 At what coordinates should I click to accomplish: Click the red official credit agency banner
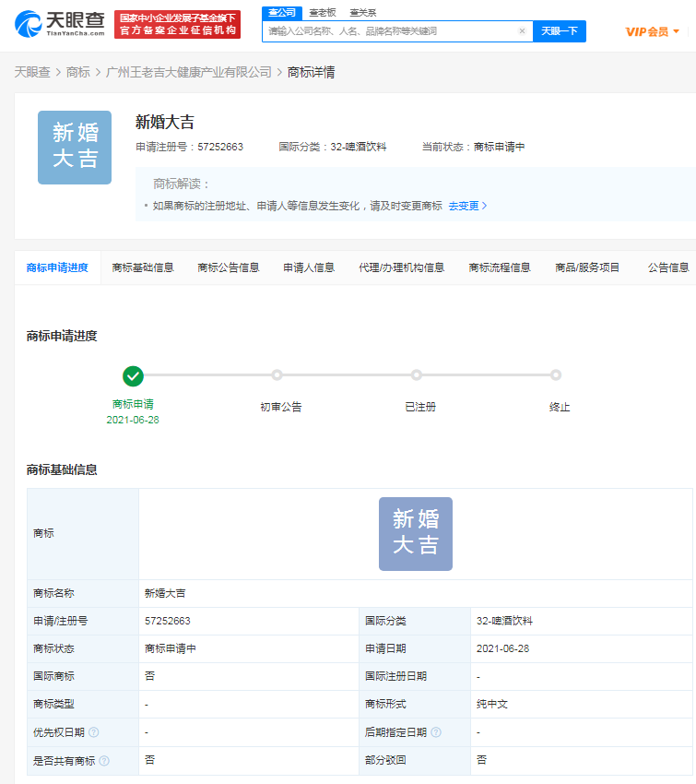click(177, 24)
